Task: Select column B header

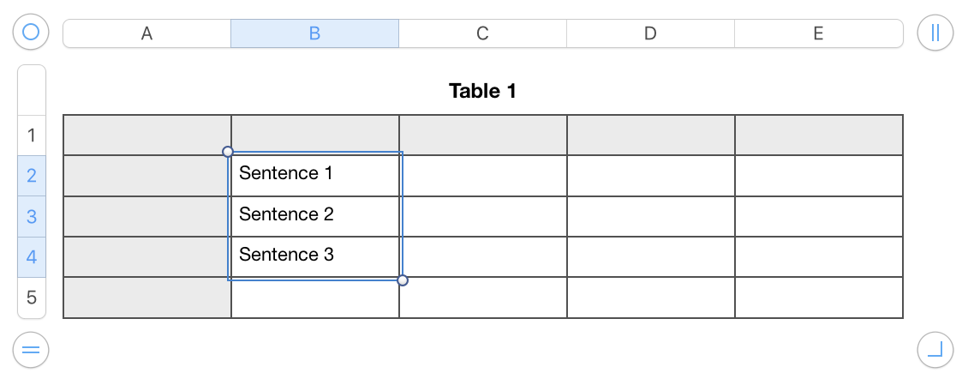Action: point(314,33)
